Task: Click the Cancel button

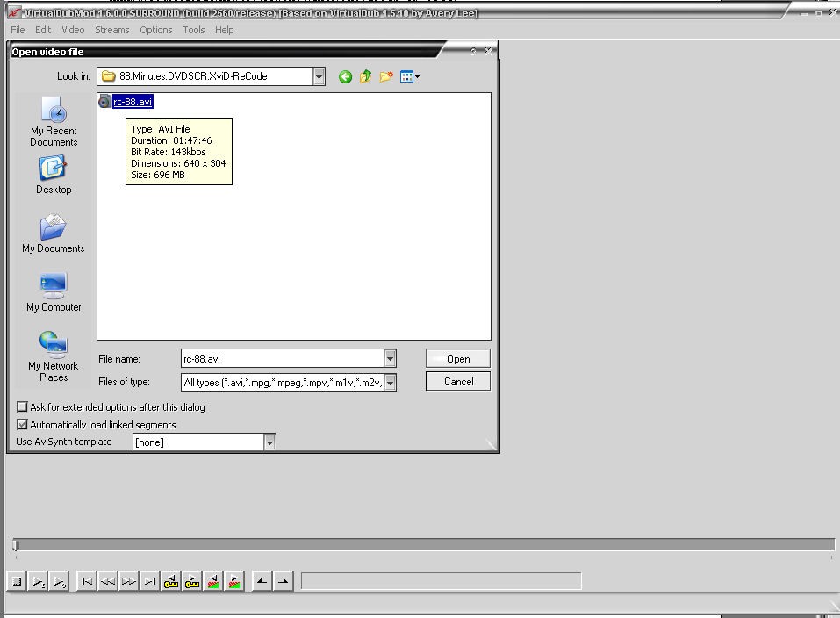Action: pyautogui.click(x=458, y=382)
